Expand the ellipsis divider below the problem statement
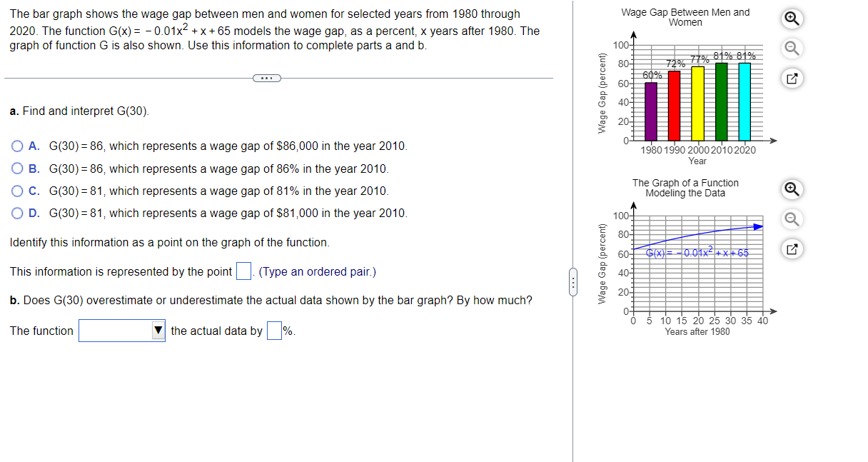 pos(266,77)
